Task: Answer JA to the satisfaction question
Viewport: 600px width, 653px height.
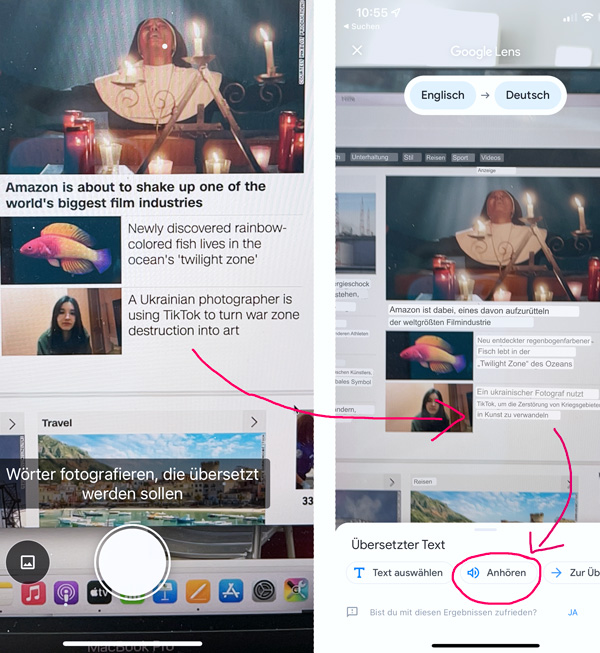Action: (x=573, y=612)
